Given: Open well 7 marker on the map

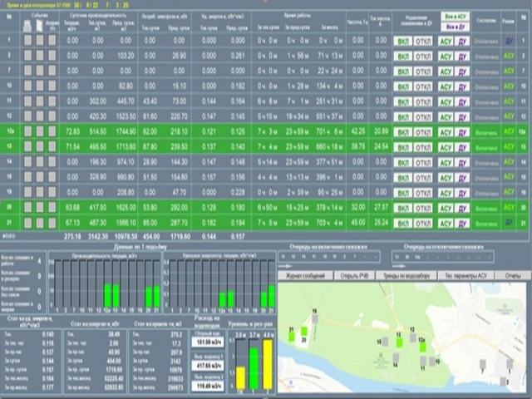Looking at the screenshot, I should (x=482, y=364).
